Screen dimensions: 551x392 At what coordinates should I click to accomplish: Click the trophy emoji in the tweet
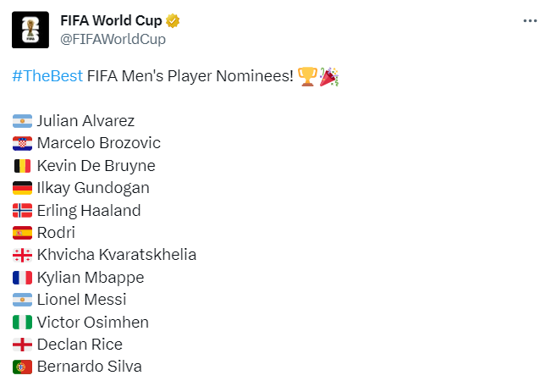(307, 76)
